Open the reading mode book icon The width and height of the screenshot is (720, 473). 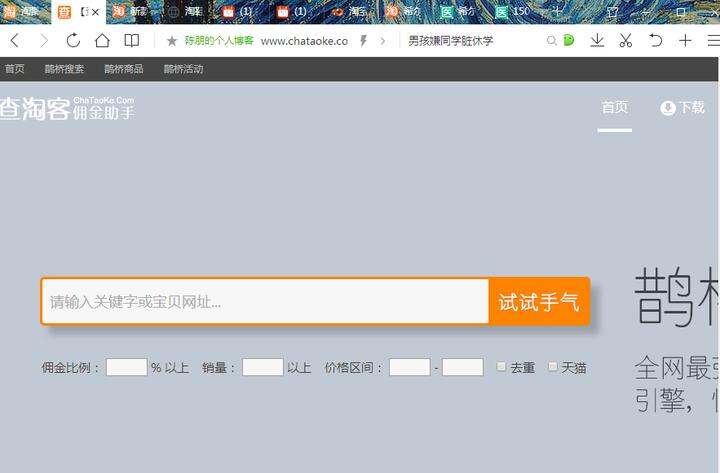[x=132, y=41]
